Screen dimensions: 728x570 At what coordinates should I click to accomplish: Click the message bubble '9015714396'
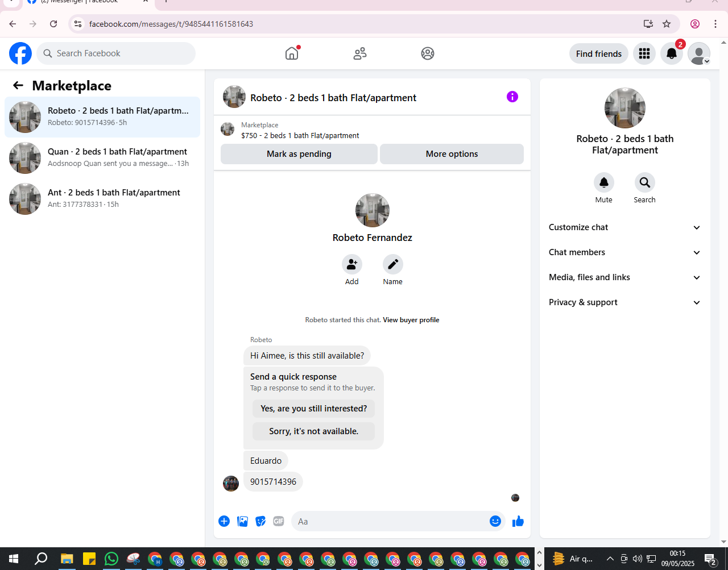click(273, 482)
